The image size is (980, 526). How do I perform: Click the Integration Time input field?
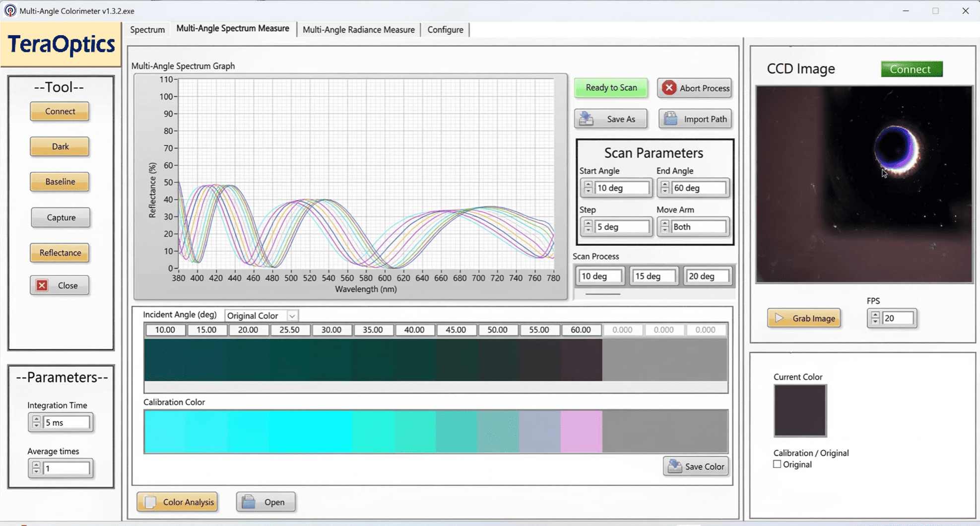66,422
